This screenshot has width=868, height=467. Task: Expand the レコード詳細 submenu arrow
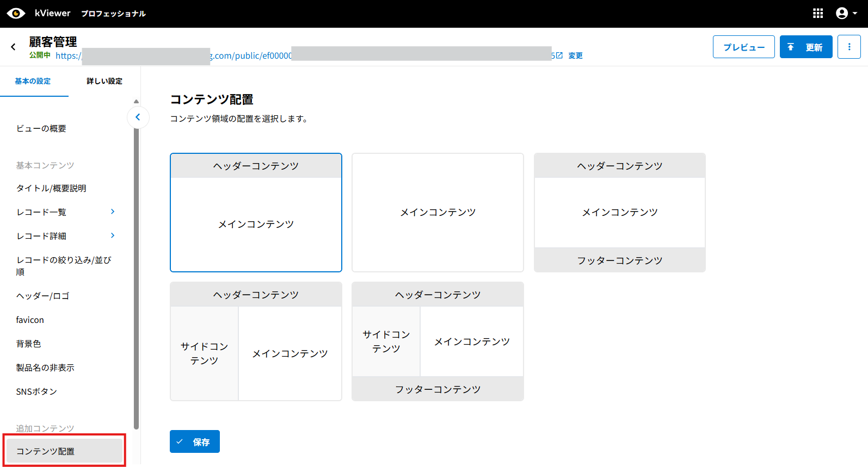(x=113, y=235)
